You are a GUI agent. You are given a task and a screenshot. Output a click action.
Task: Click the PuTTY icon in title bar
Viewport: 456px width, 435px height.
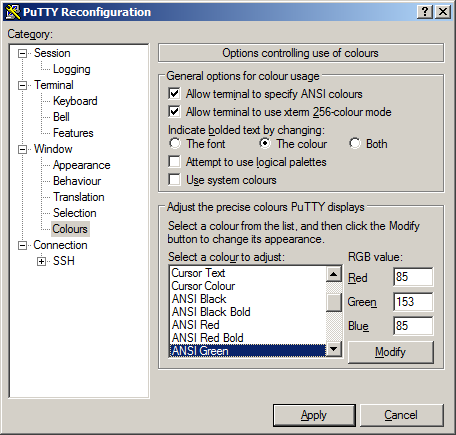[x=13, y=12]
